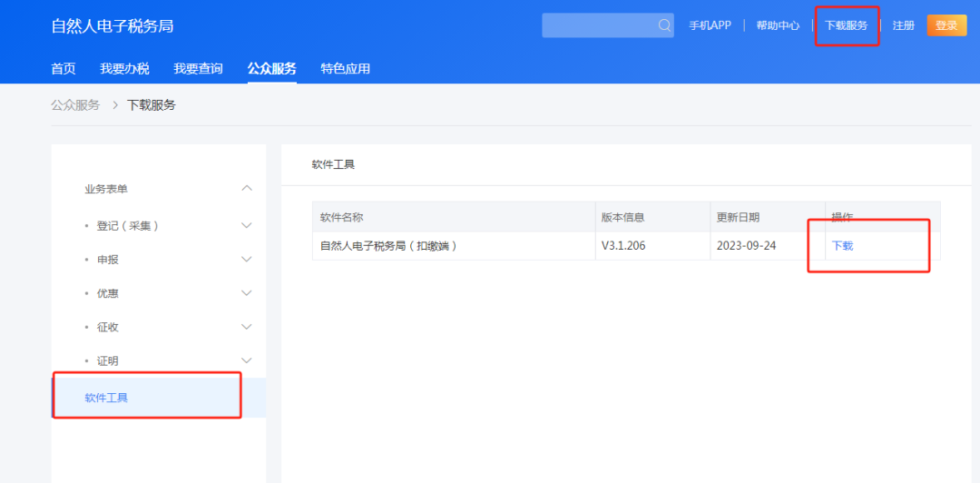The width and height of the screenshot is (980, 483).
Task: Select the 公众服务 tab
Action: click(272, 69)
